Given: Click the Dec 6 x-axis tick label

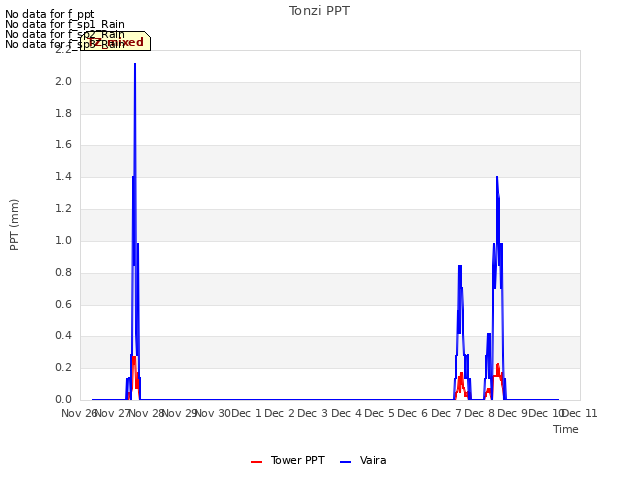Looking at the screenshot, I should pyautogui.click(x=413, y=413).
